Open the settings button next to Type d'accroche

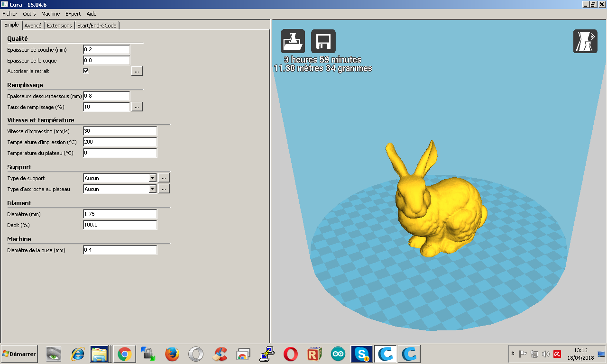pos(164,189)
